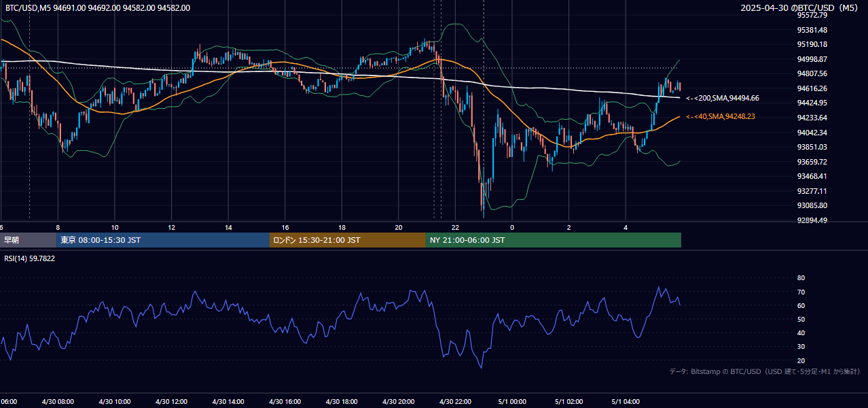This screenshot has width=868, height=408.
Task: Click RSI axis level 70
Action: 801,292
